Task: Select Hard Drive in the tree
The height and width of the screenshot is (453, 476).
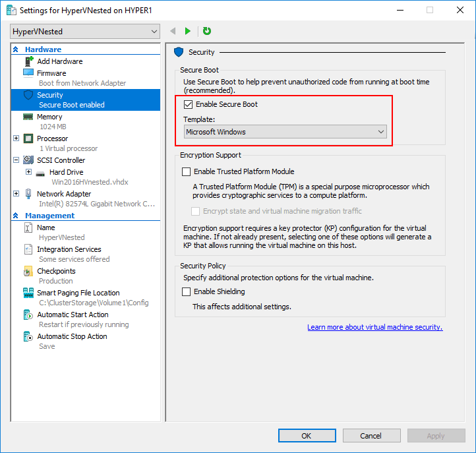Action: tap(66, 172)
